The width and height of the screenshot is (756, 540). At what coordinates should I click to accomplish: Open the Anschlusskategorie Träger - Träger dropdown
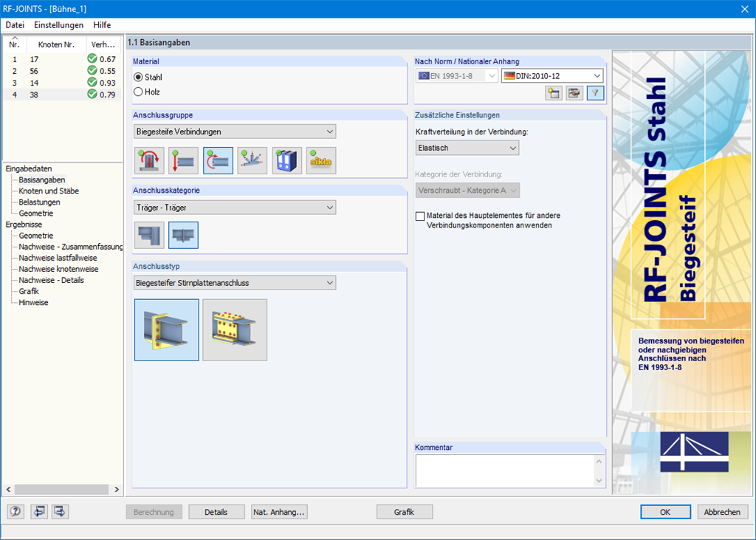coord(235,208)
